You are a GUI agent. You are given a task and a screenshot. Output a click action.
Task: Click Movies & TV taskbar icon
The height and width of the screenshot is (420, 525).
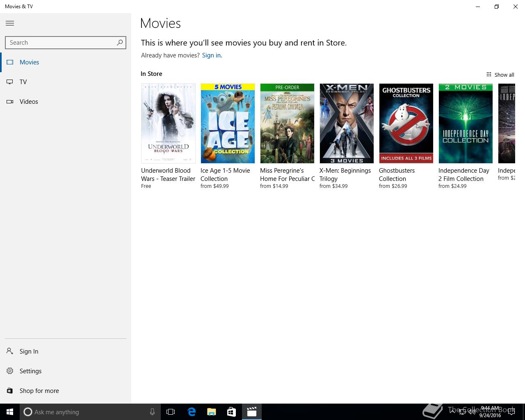click(251, 412)
